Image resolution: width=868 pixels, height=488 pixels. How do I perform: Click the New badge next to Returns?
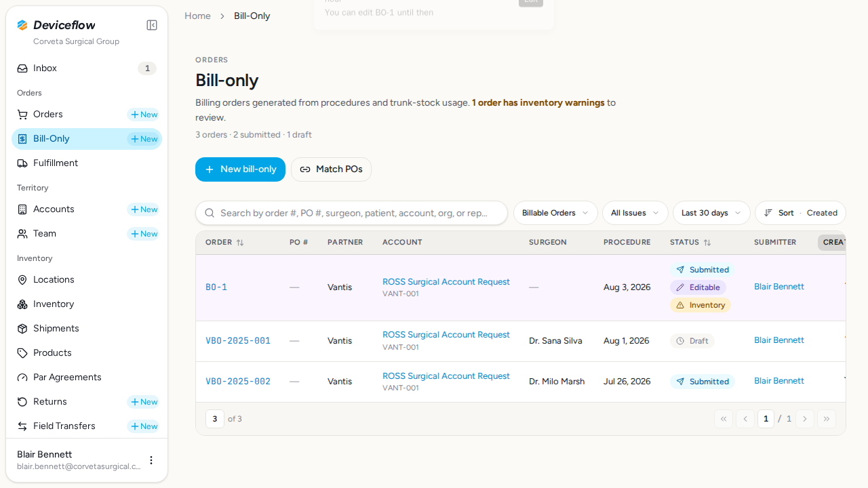pos(143,402)
